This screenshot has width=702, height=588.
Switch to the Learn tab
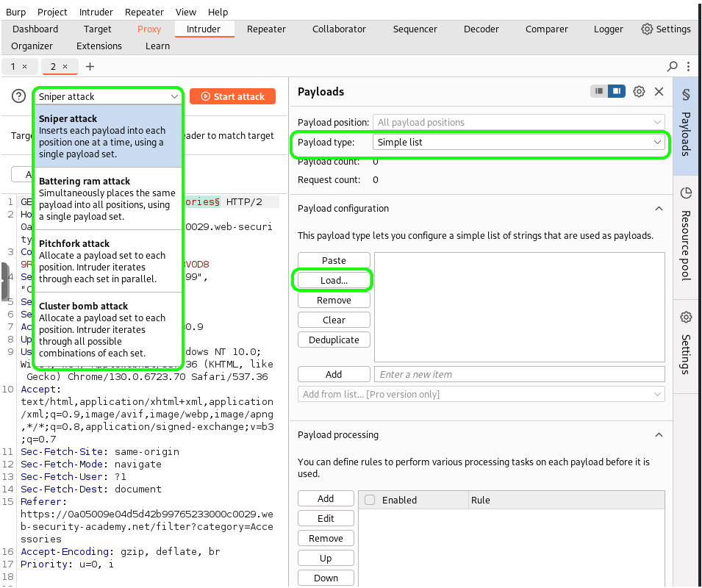pyautogui.click(x=157, y=46)
